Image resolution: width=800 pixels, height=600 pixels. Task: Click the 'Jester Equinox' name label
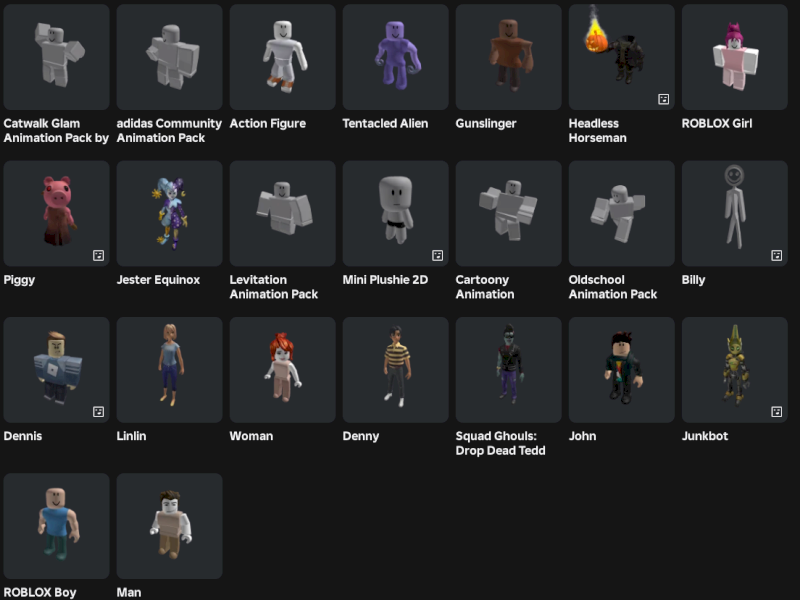click(x=158, y=280)
